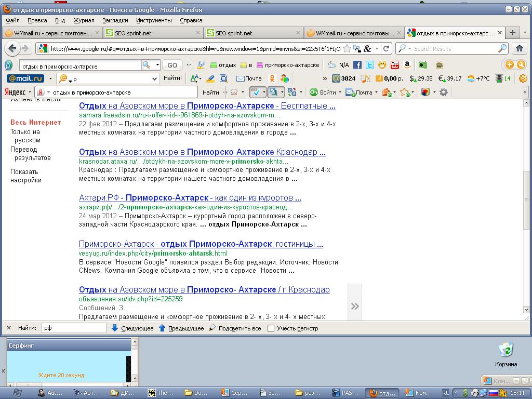Expand the Yandex Почта dropdown arrow

(x=376, y=92)
